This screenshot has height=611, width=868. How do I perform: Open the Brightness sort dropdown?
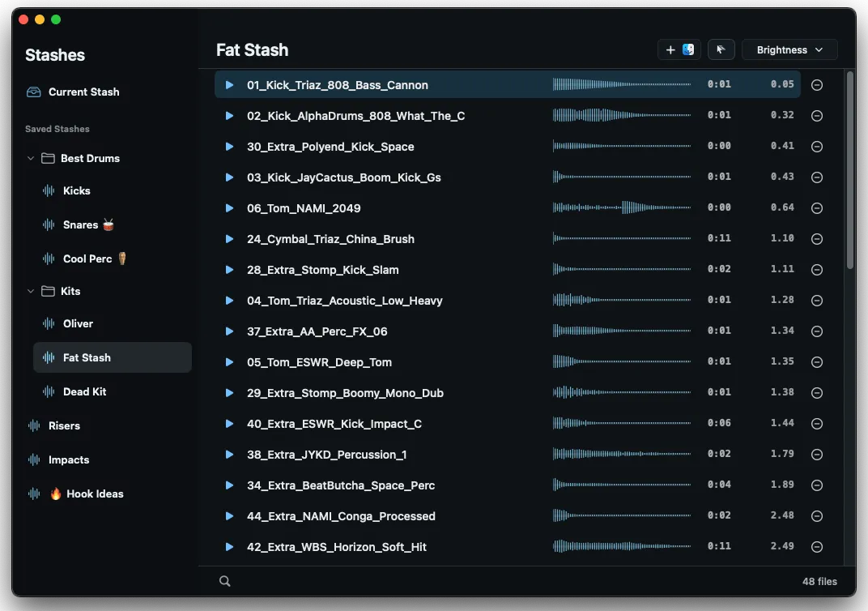coord(789,50)
